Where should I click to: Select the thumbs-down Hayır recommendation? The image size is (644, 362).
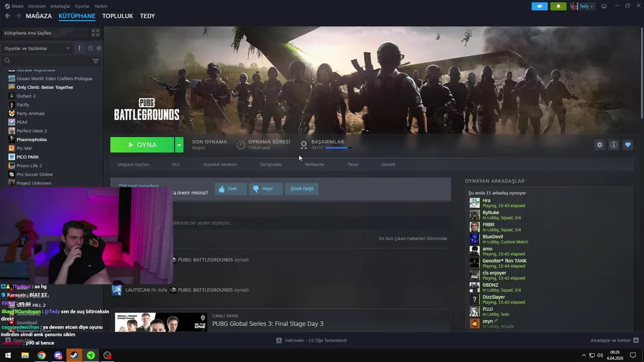(266, 189)
